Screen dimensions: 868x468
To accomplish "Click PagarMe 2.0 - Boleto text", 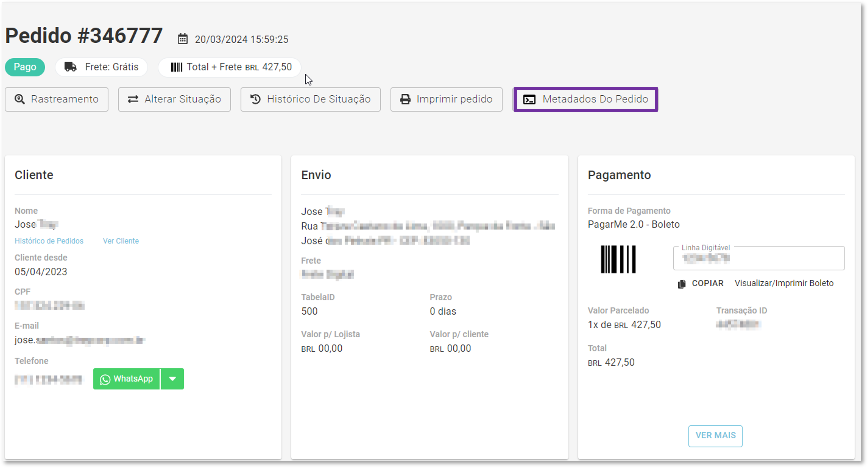I will pyautogui.click(x=633, y=224).
